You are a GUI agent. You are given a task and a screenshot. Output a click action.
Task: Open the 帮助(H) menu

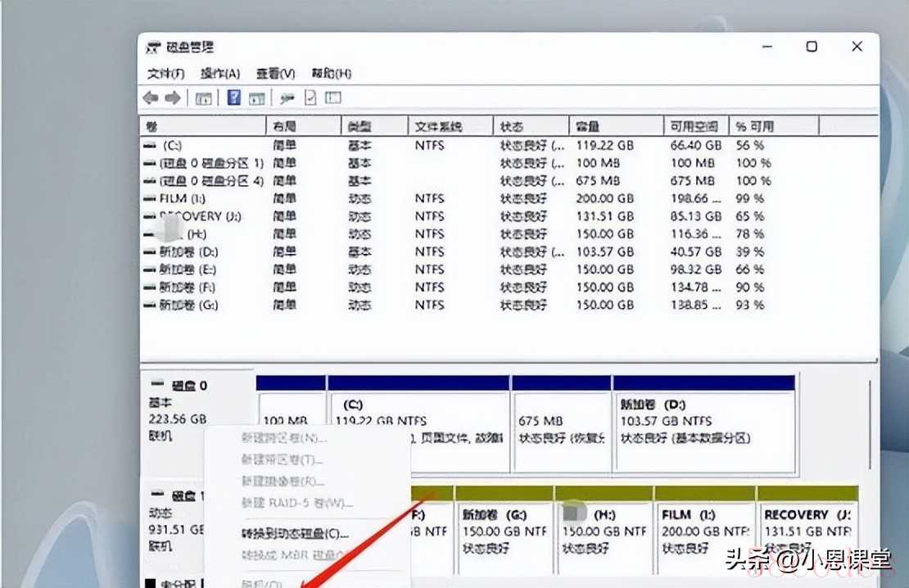332,74
